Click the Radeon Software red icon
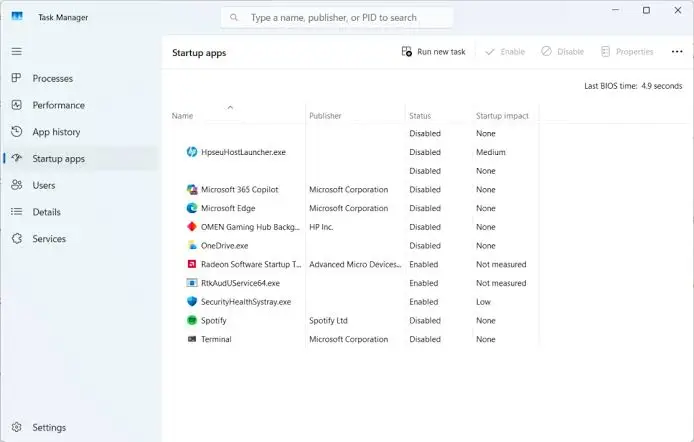694x442 pixels. tap(192, 264)
